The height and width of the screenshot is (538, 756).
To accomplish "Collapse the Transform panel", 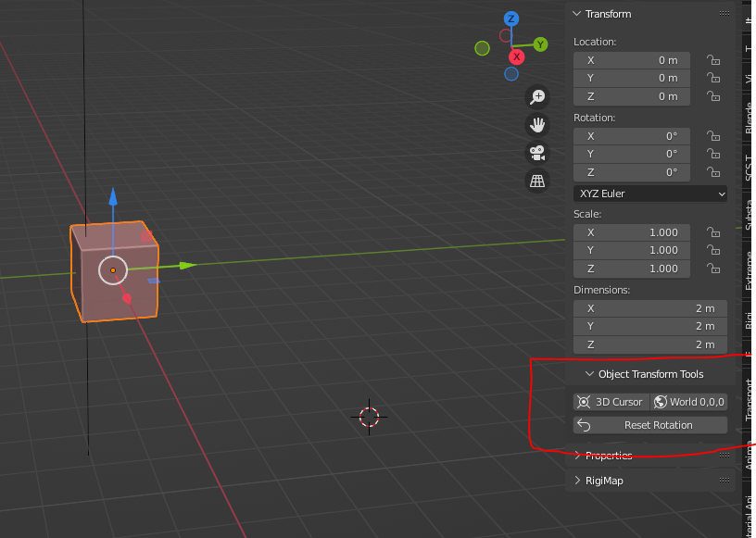I will coord(576,14).
